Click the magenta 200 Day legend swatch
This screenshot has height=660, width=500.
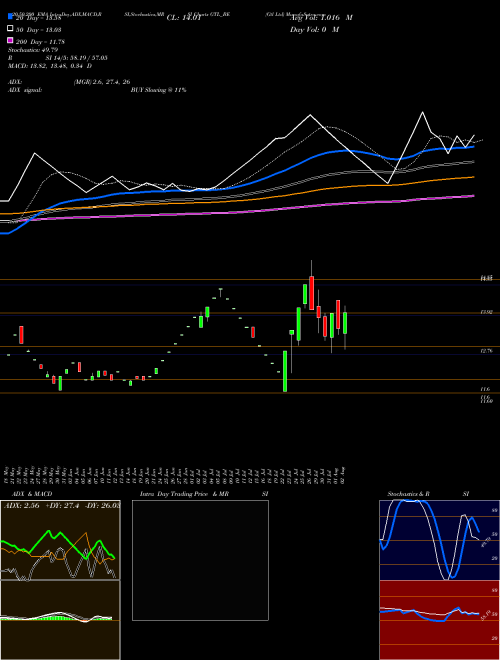tap(10, 40)
